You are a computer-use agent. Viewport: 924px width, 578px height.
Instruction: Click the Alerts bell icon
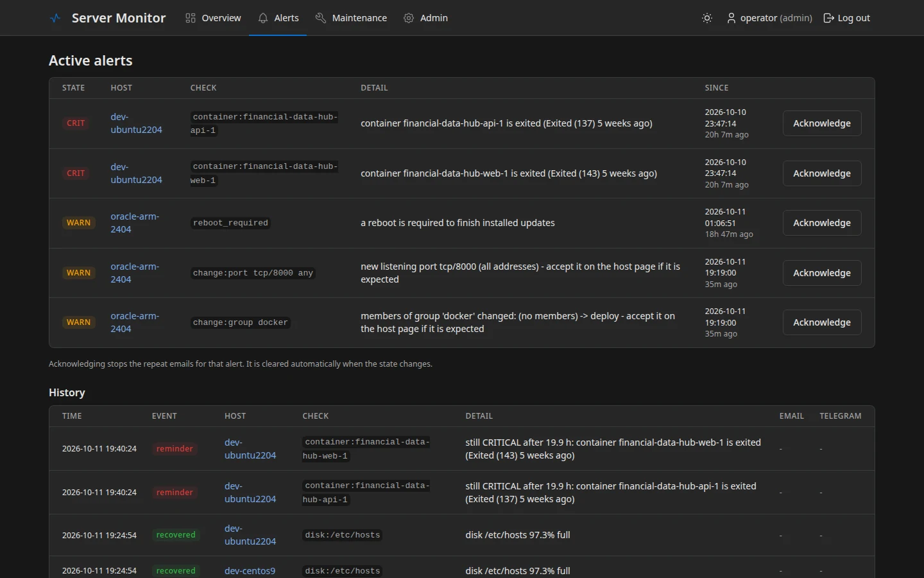(263, 18)
